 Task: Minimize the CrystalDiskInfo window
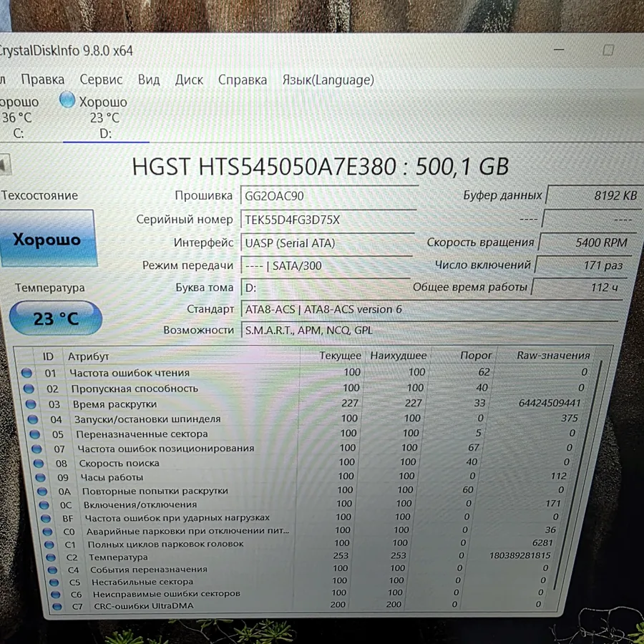559,49
